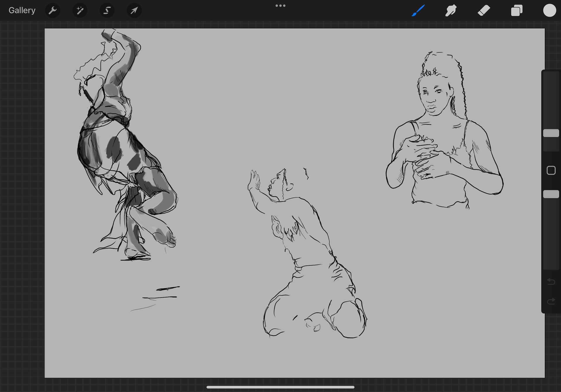Open the Layers panel
Screen dimensions: 561x392
(517, 11)
